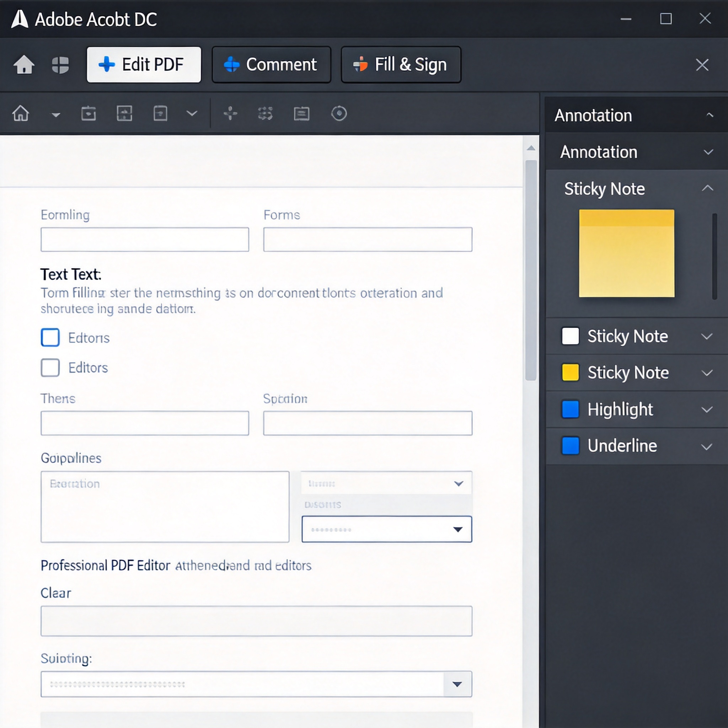Collapse the Sticky Note preview section

click(708, 188)
